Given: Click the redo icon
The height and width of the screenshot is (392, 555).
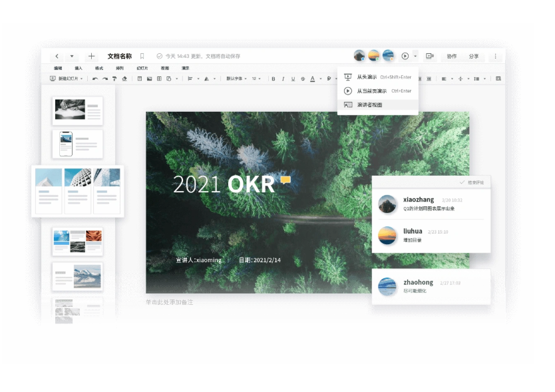Looking at the screenshot, I should pos(105,79).
